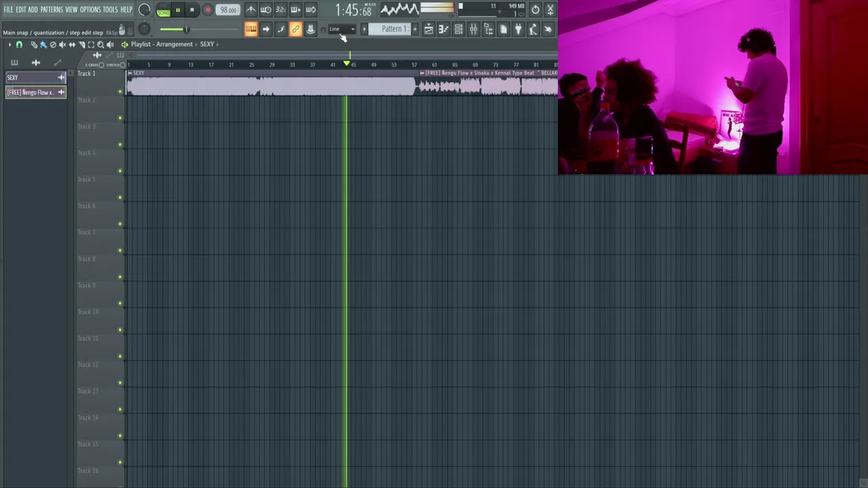Click the circular arrow icon near CPU meter

[535, 9]
